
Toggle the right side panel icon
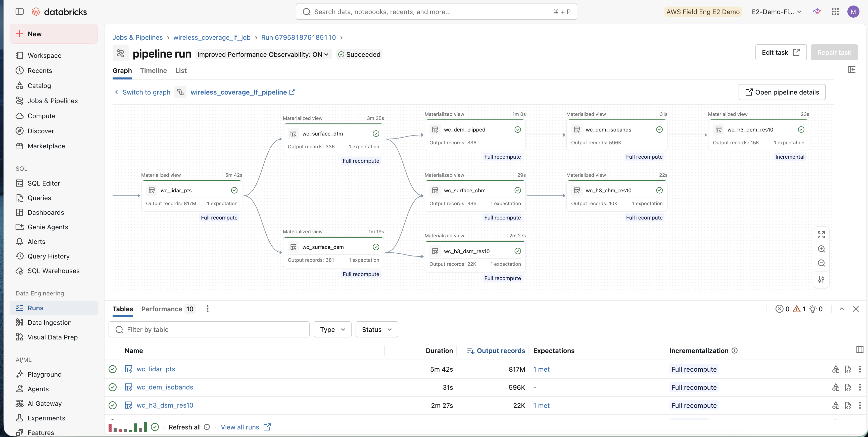(852, 69)
